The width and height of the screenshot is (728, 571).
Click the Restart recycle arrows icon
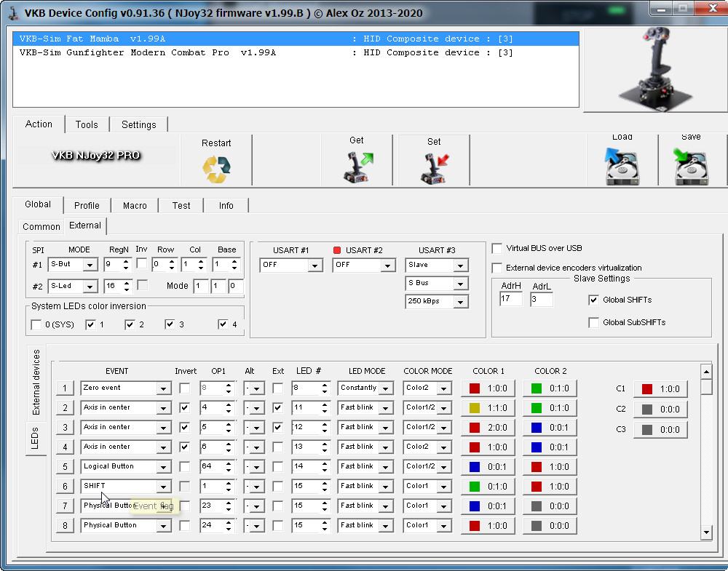coord(216,169)
